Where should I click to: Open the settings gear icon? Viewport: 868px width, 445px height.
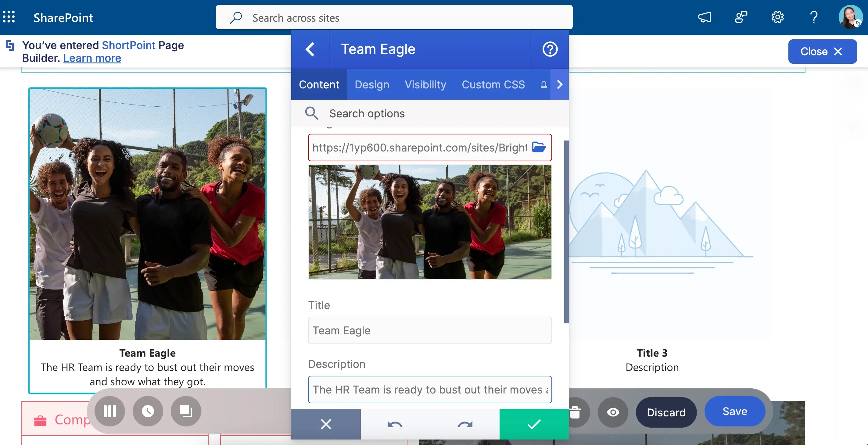coord(777,17)
